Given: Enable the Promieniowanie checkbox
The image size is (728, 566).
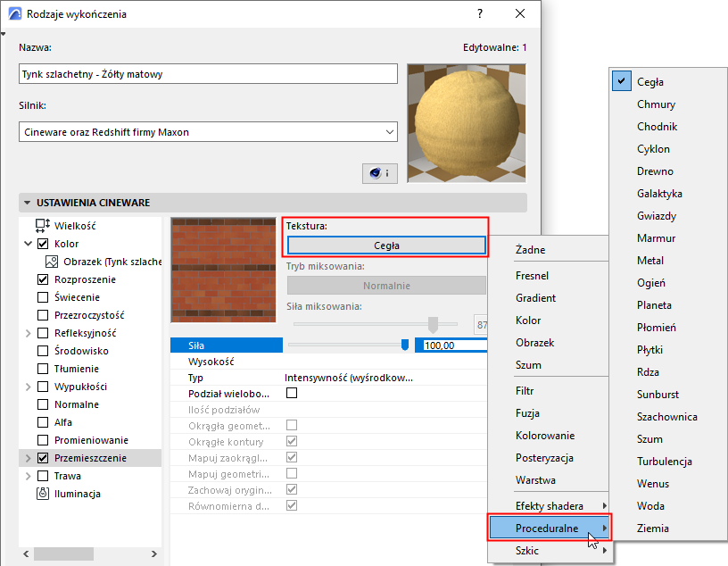Looking at the screenshot, I should 43,440.
